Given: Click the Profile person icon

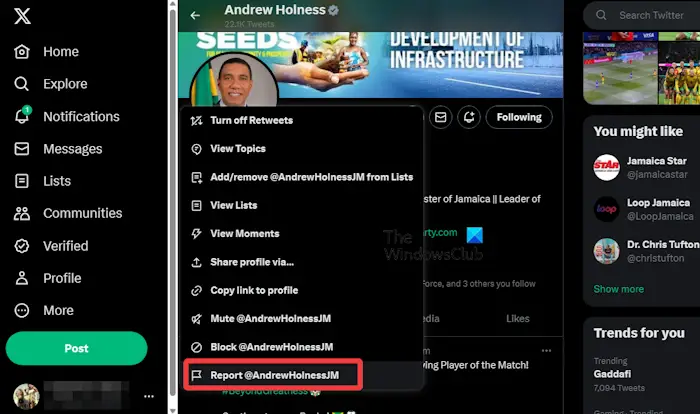Looking at the screenshot, I should 21,278.
